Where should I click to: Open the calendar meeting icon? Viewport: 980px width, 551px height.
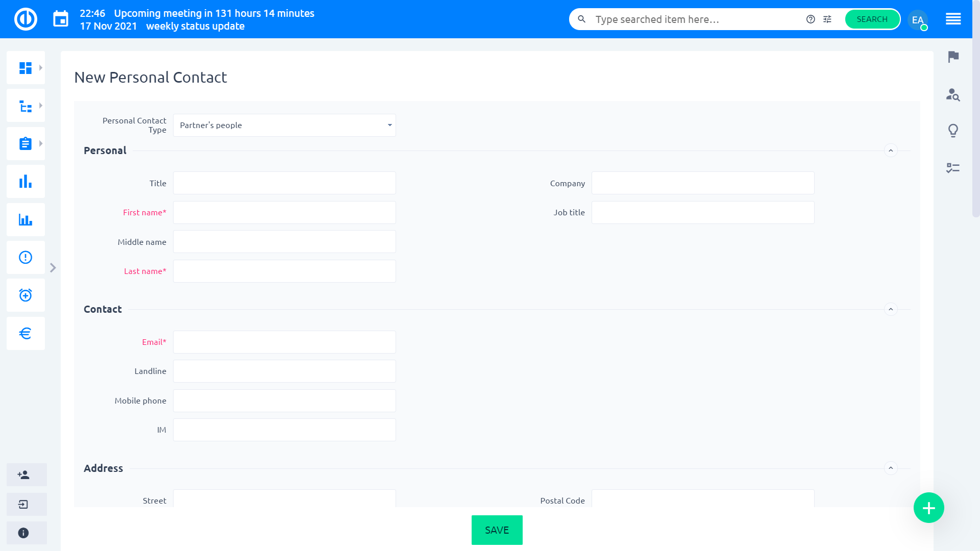[61, 19]
